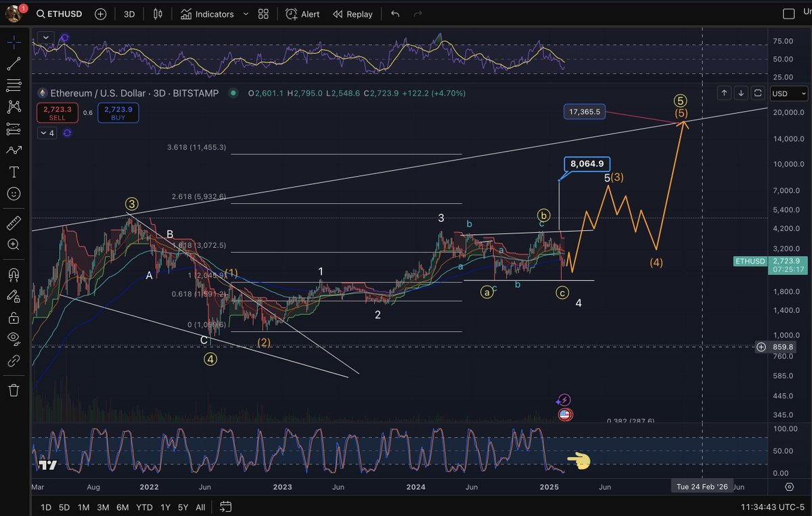Viewport: 812px width, 516px height.
Task: Select the XABCD pattern tool
Action: pos(14,107)
